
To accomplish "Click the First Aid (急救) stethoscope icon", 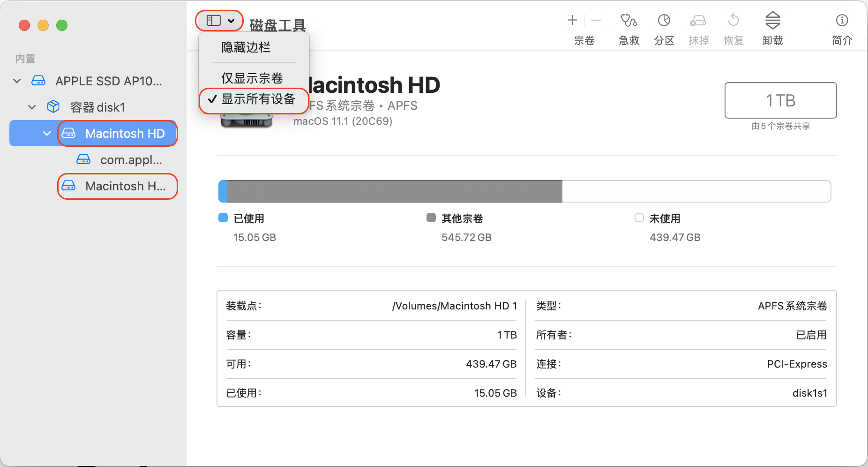I will click(x=629, y=21).
